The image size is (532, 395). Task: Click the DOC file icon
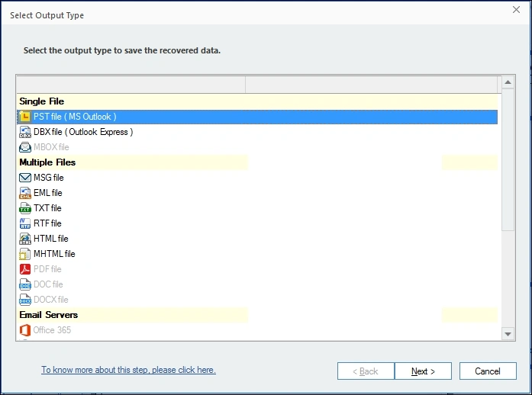(25, 284)
